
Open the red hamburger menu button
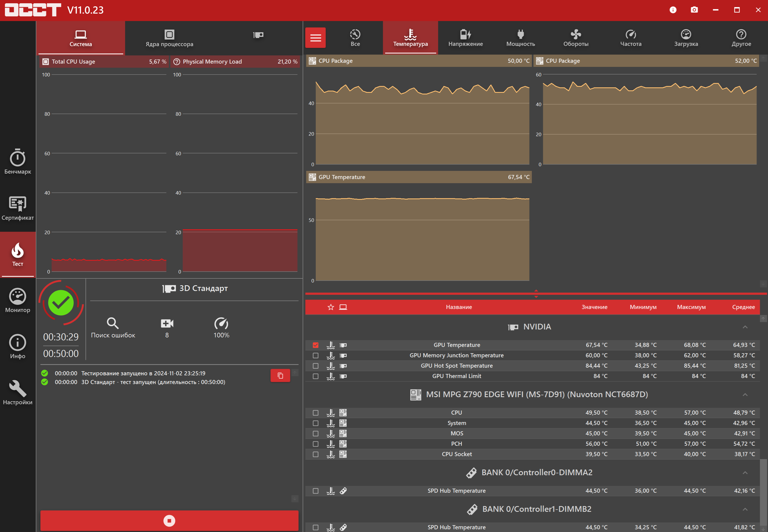pyautogui.click(x=315, y=38)
